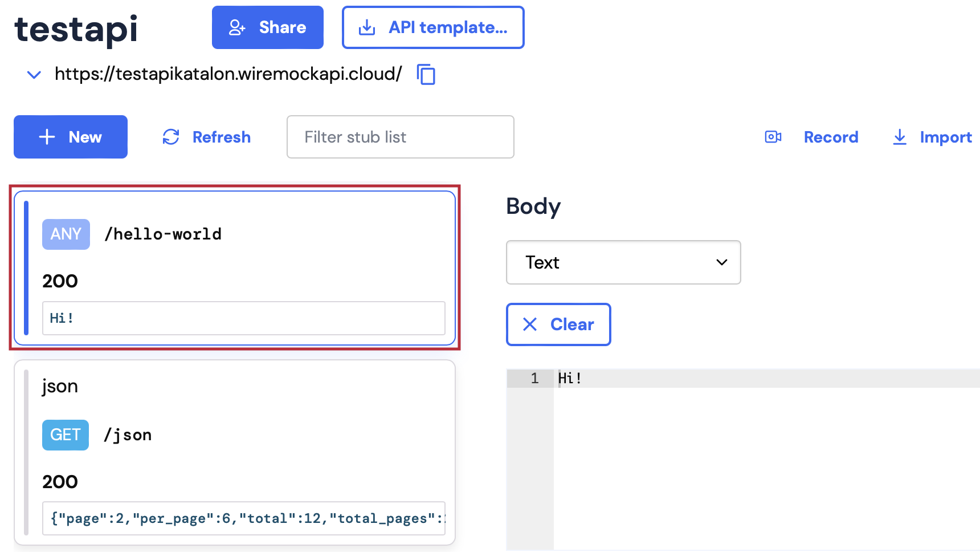The height and width of the screenshot is (552, 980).
Task: Click the Record link text
Action: point(831,137)
